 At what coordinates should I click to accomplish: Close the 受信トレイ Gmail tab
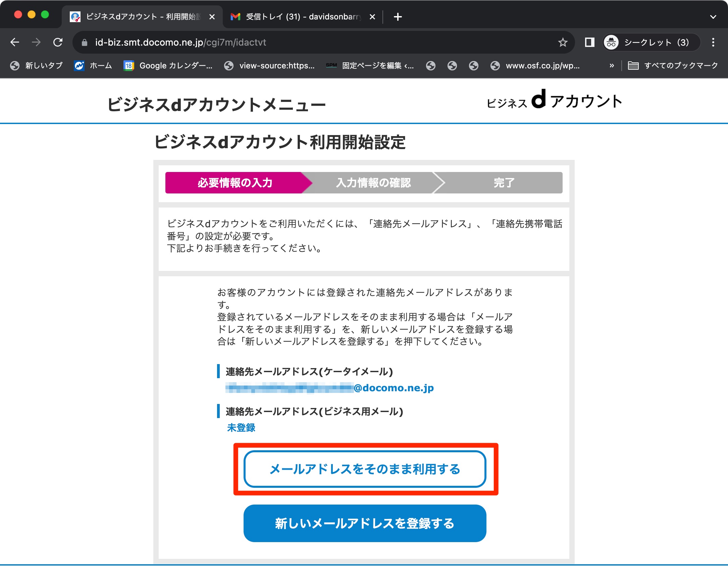point(372,16)
